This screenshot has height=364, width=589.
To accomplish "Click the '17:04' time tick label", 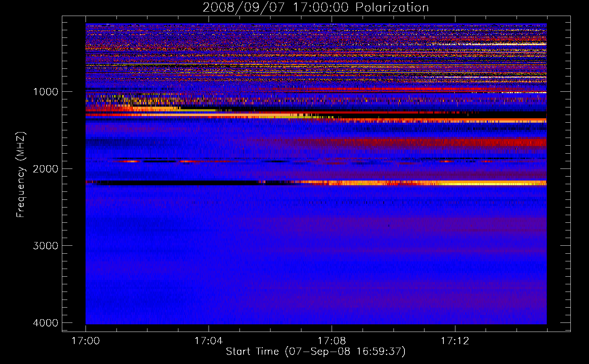I will coord(209,341).
